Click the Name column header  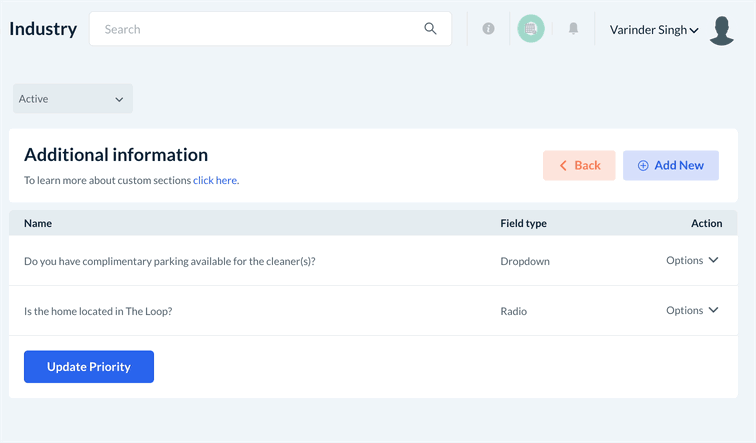[x=38, y=223]
